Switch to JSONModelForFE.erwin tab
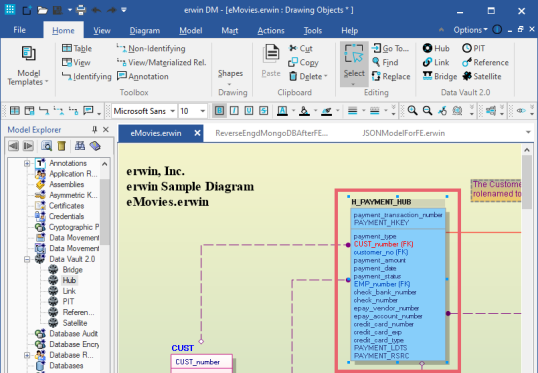Screen dimensions: 538x373 (404, 133)
